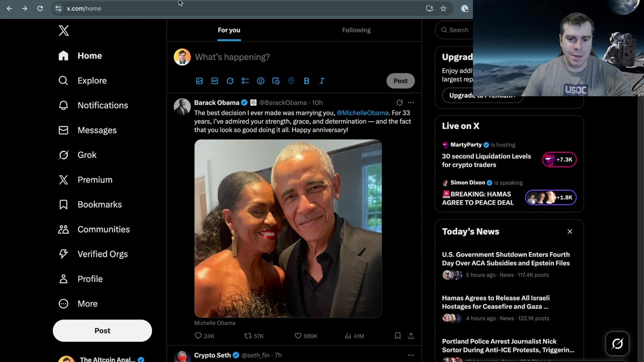Open Barack Obama's profile avatar

click(x=182, y=107)
